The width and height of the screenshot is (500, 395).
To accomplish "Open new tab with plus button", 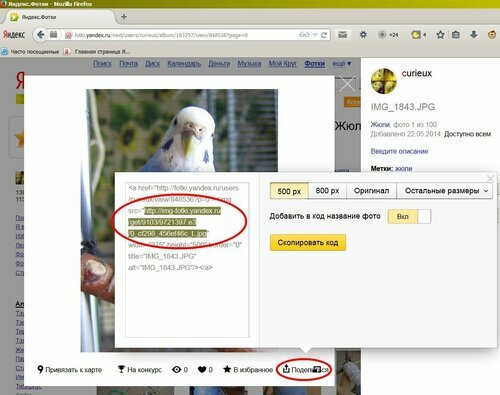I will pyautogui.click(x=124, y=17).
